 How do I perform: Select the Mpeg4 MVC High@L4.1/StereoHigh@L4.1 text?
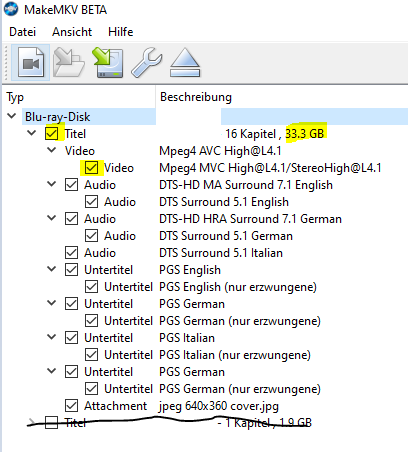270,168
